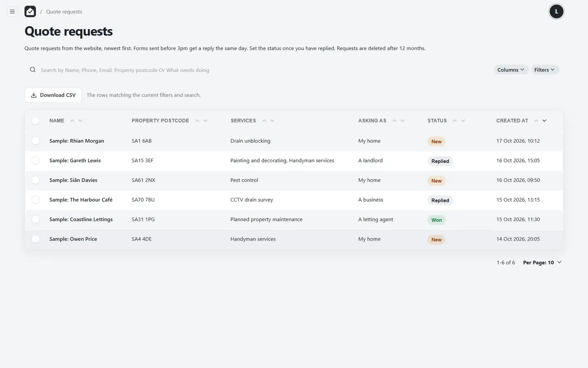Click the search magnifier icon
This screenshot has height=368, width=588.
pyautogui.click(x=33, y=70)
